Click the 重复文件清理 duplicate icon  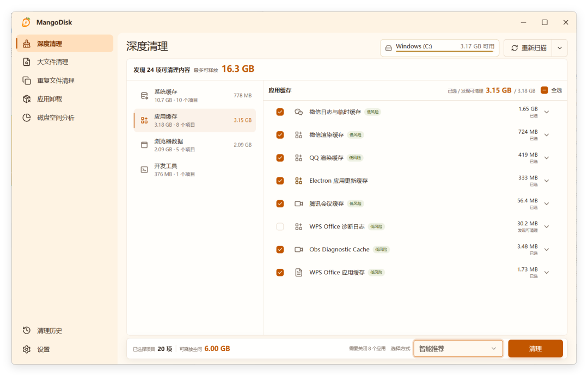coord(27,81)
